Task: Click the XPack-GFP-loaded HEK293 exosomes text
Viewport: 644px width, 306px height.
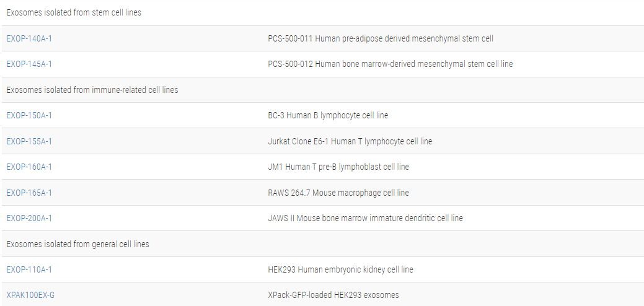Action: click(333, 295)
